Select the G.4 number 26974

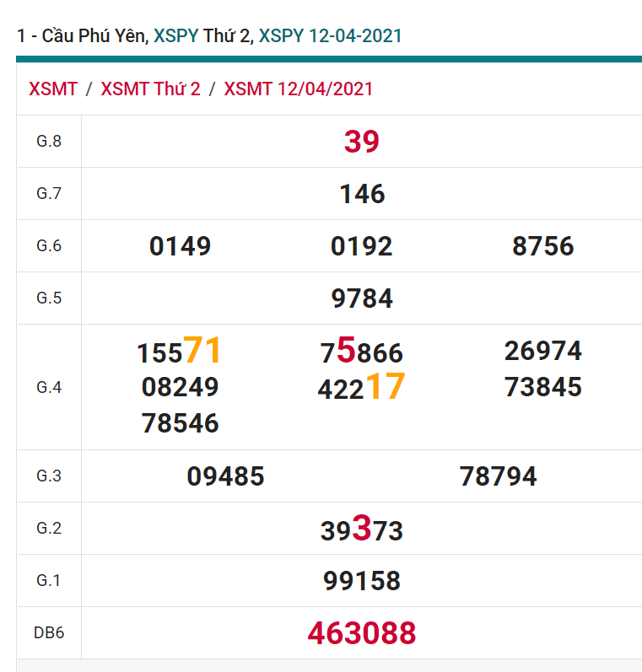(x=543, y=351)
